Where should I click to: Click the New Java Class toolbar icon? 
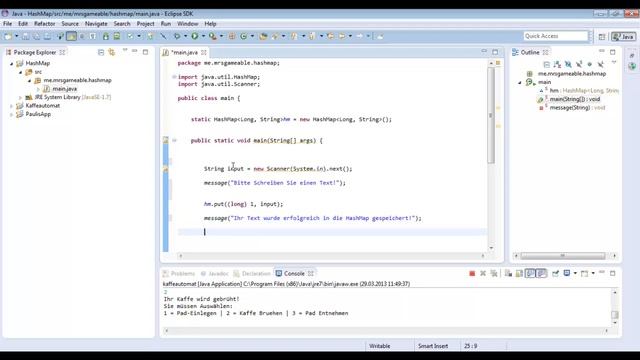244,36
